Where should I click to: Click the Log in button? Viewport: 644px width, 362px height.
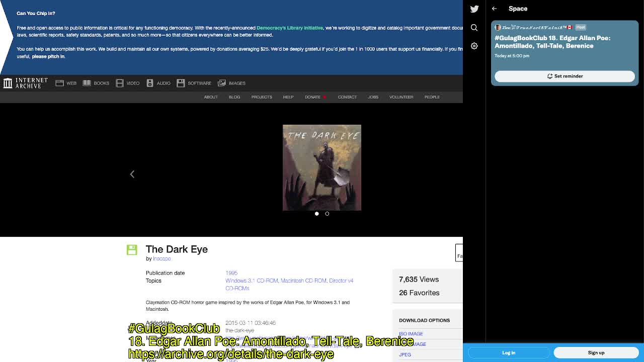point(509,352)
